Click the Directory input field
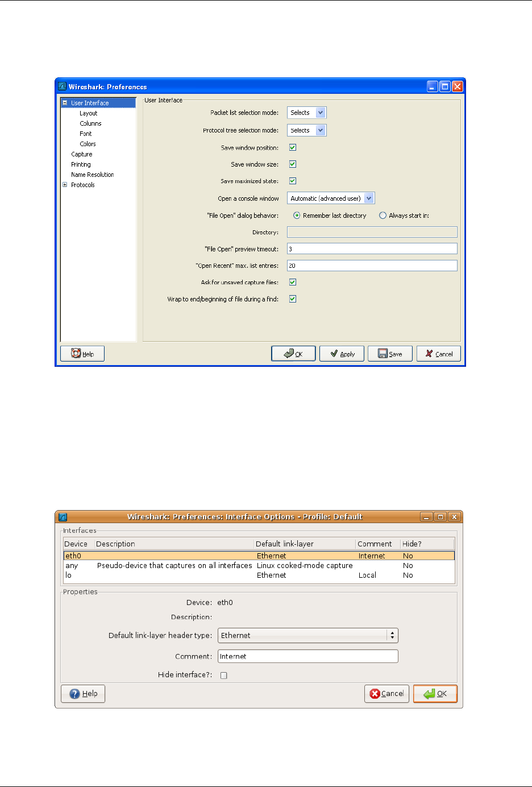The image size is (532, 787). 372,232
